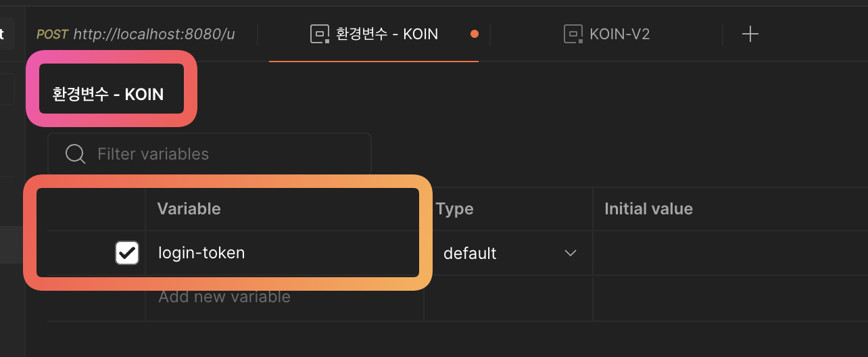Screen dimensions: 868x357
Task: Switch to the POST localhost:8080 request tab
Action: pos(136,34)
